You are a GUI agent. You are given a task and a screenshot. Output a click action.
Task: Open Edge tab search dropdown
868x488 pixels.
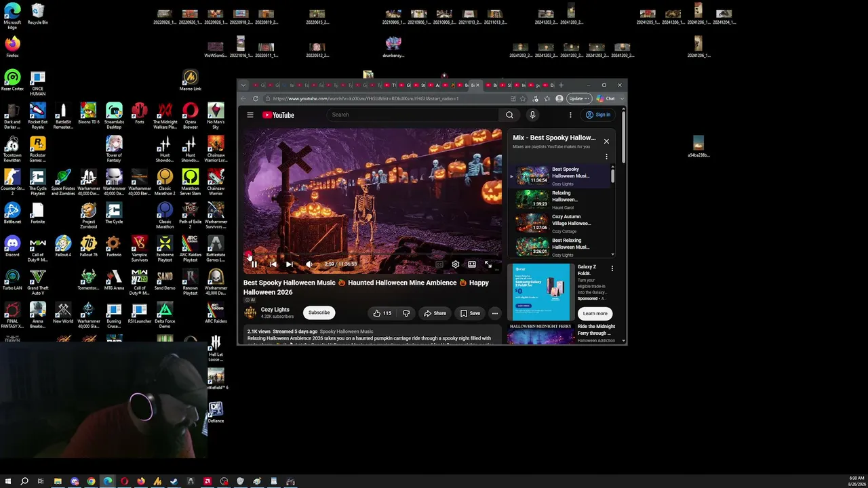(245, 85)
